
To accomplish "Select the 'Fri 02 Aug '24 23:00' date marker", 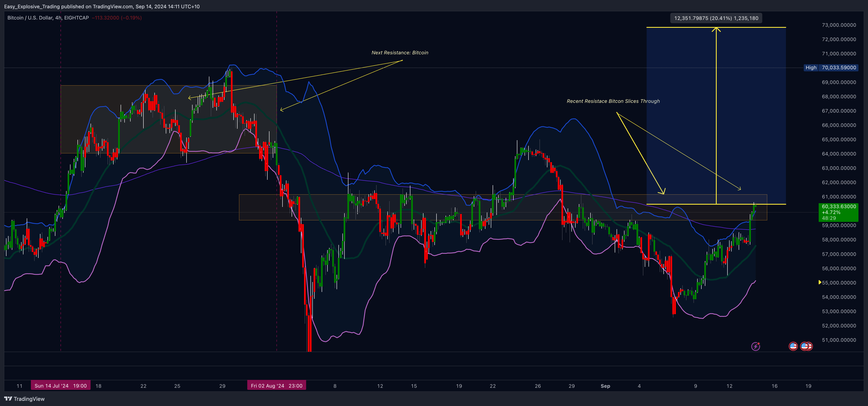I will pos(277,386).
